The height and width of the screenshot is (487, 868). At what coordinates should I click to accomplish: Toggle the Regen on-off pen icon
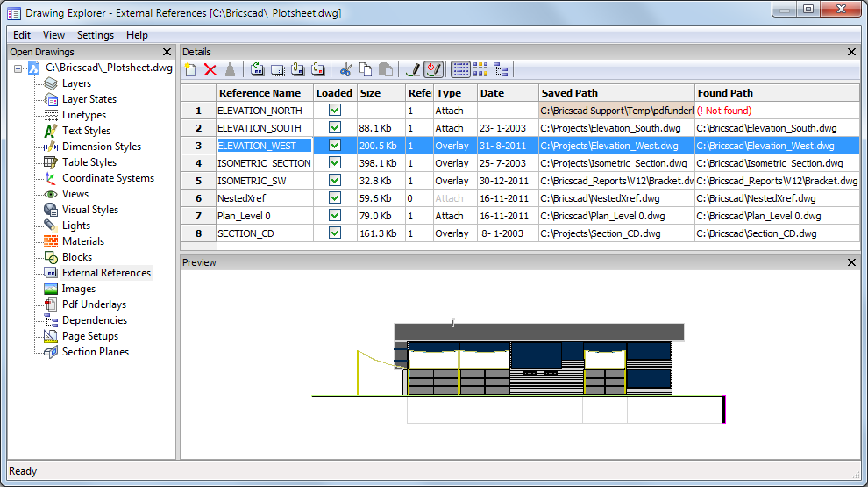click(x=433, y=70)
